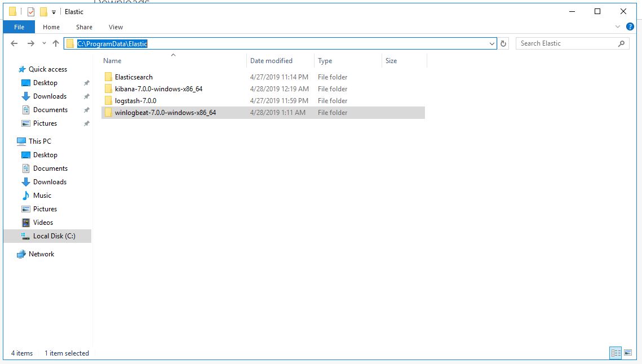Open Help with the question mark icon
This screenshot has height=364, width=642.
coord(630,26)
